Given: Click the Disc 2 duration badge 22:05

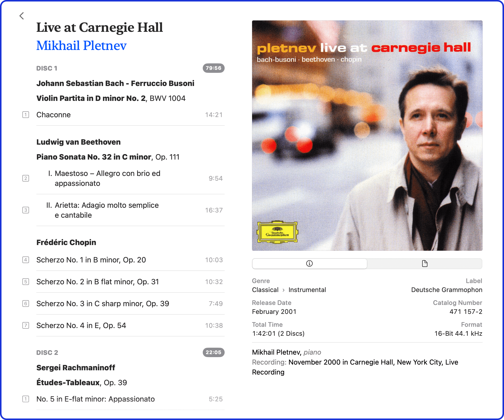Looking at the screenshot, I should pyautogui.click(x=213, y=352).
